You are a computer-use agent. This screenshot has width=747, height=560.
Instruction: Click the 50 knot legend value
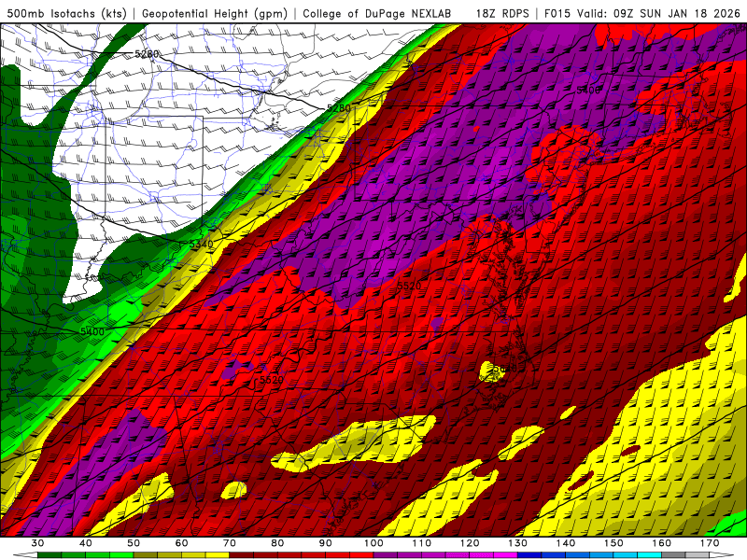[134, 543]
